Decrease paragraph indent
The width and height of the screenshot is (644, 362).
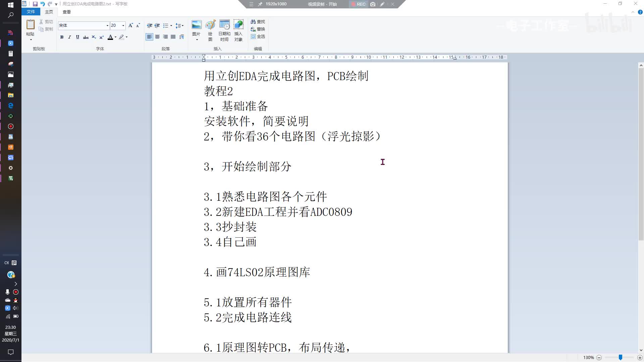coord(150,25)
